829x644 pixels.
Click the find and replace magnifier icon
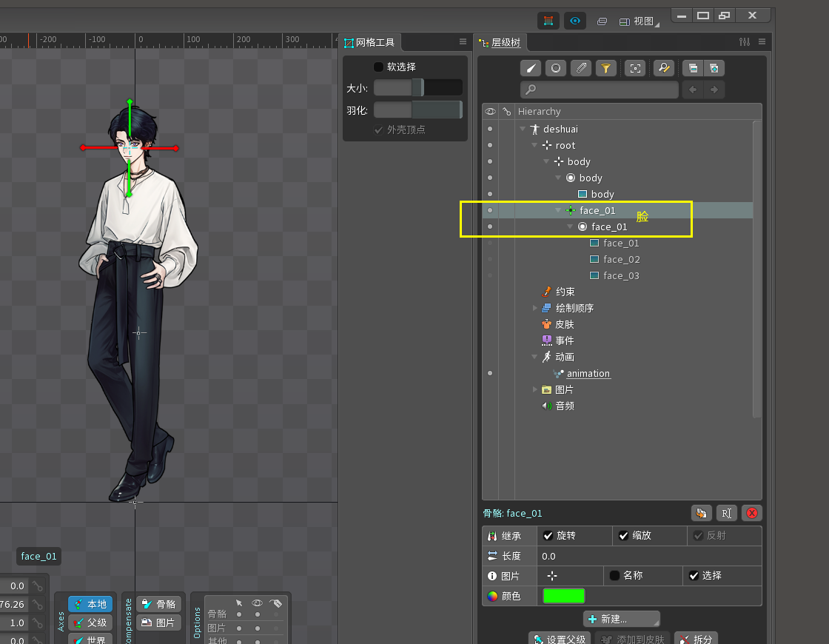(x=664, y=68)
